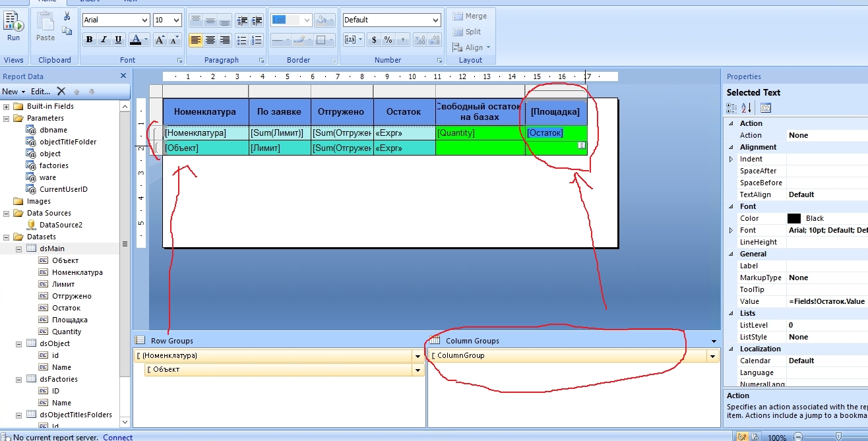The width and height of the screenshot is (868, 441).
Task: Toggle underline formatting
Action: (118, 40)
